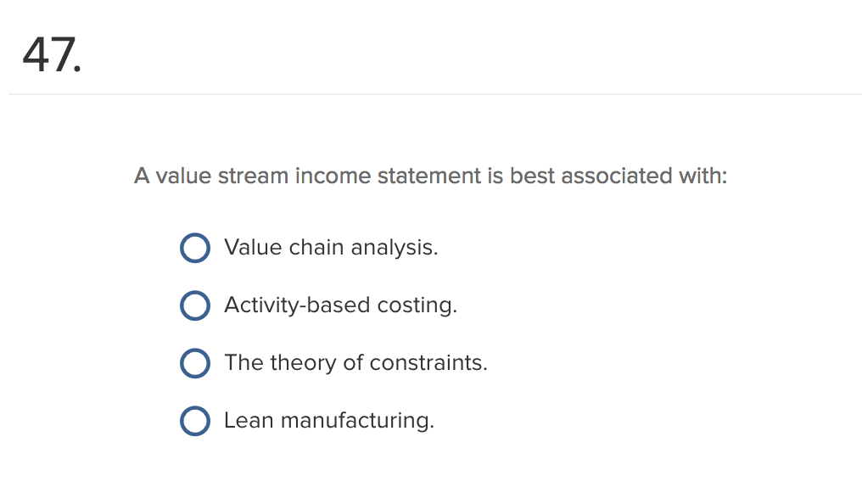This screenshot has width=862, height=504.
Task: Select the 'The theory of constraints' radio button
Action: (195, 363)
